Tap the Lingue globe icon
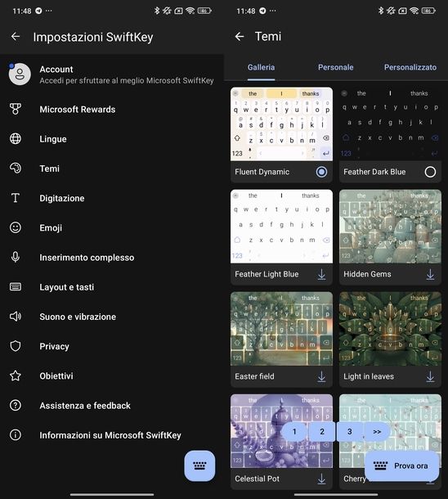 coord(16,139)
